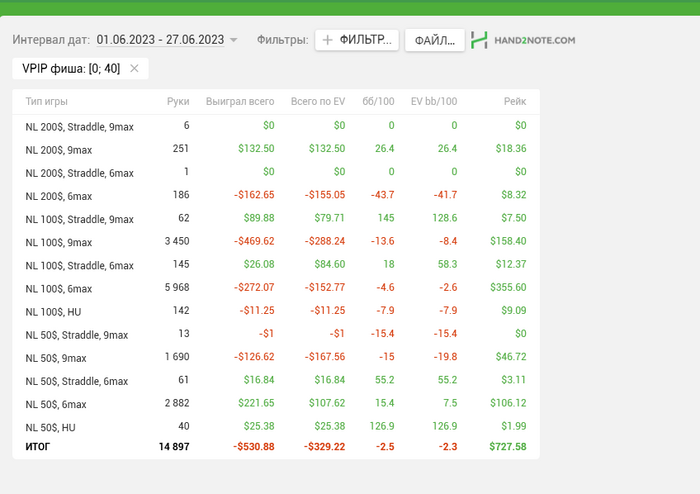Click the hands count 2 882
The width and height of the screenshot is (700, 494).
click(177, 403)
